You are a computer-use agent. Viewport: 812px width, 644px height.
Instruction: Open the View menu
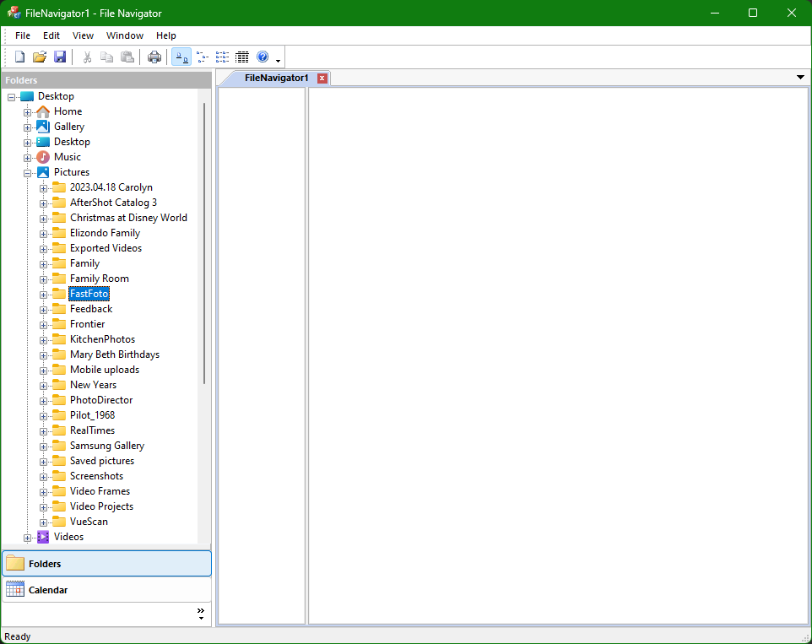click(82, 35)
